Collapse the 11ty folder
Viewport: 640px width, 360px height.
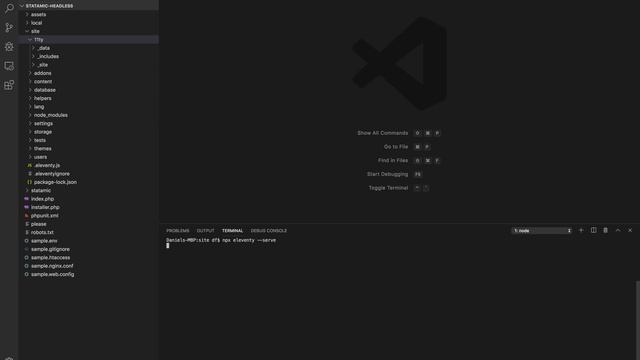pyautogui.click(x=89, y=40)
